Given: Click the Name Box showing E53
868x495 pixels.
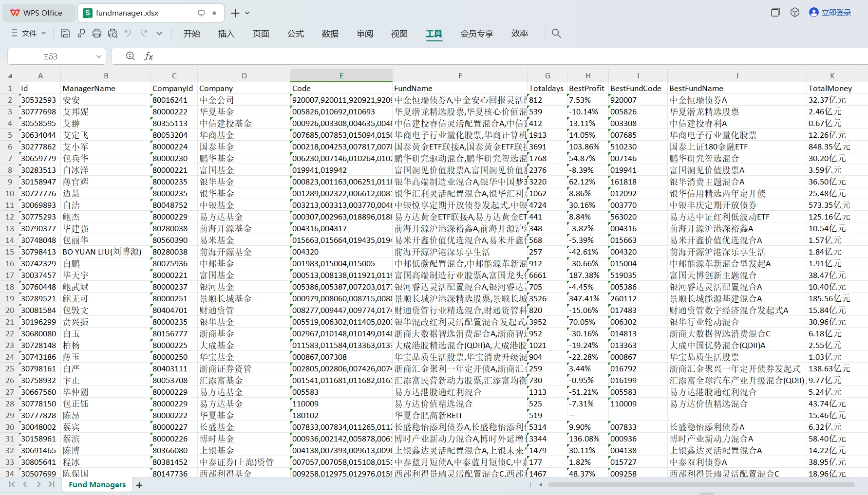Looking at the screenshot, I should 51,56.
